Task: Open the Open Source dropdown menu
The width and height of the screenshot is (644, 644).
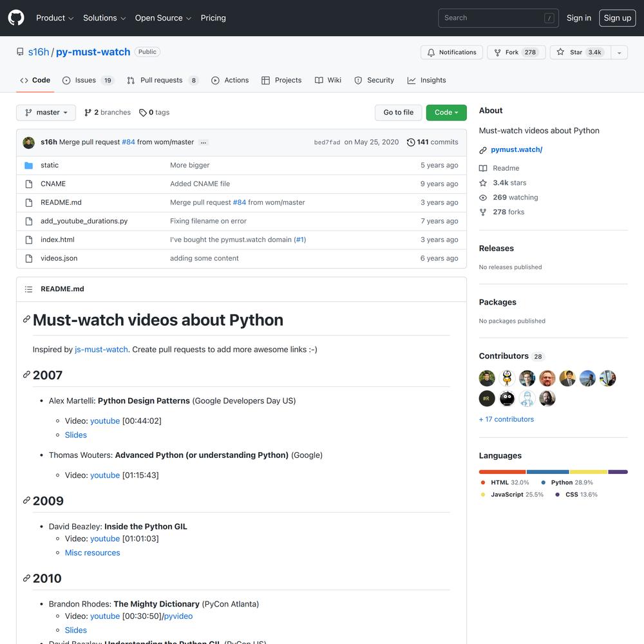Action: pos(163,18)
